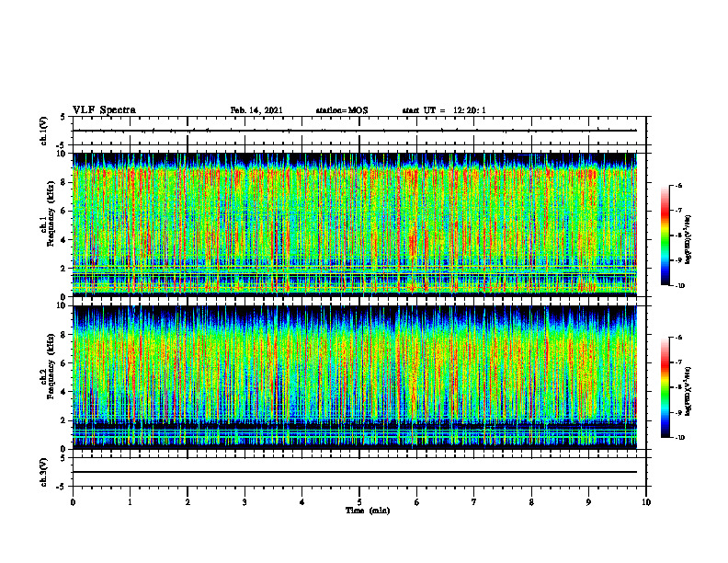This screenshot has height=563, width=728.
Task: Click the "VLF Spectra" plot title
Action: pos(104,110)
